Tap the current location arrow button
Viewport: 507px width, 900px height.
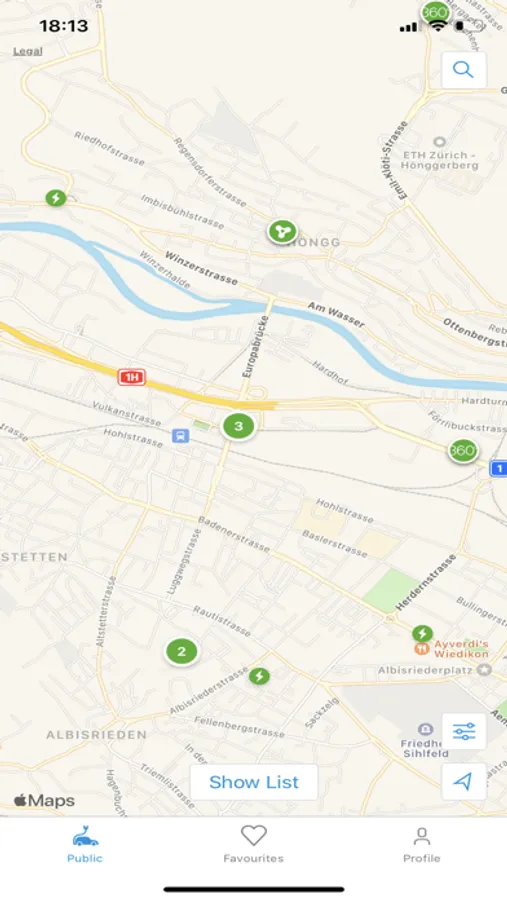463,781
